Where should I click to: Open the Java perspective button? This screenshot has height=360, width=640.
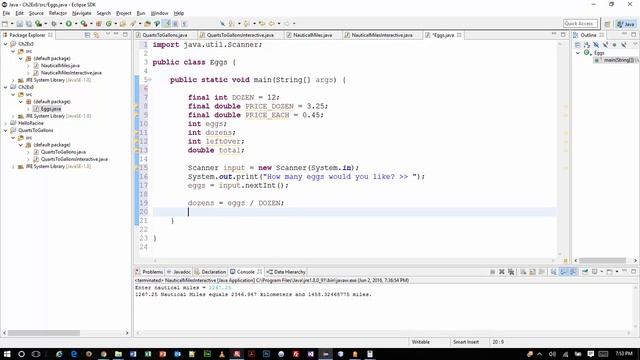626,24
